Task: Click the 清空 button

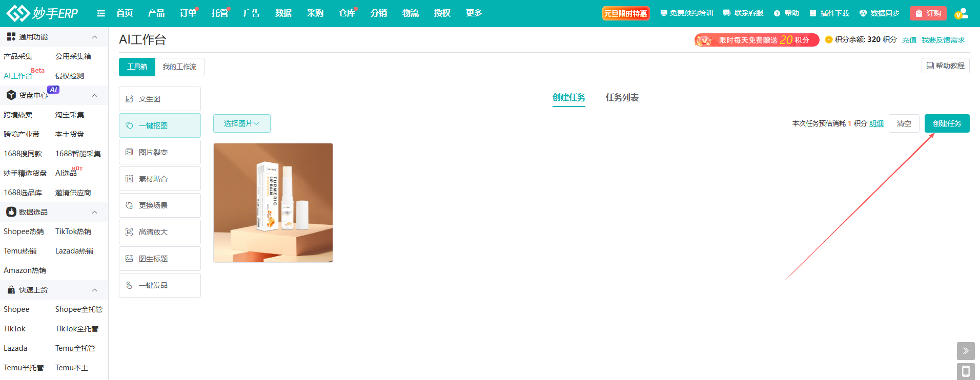Action: pyautogui.click(x=904, y=123)
